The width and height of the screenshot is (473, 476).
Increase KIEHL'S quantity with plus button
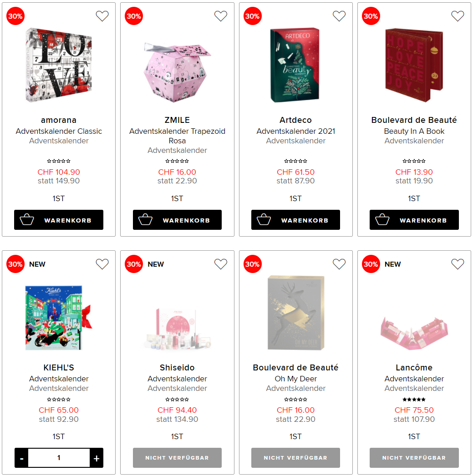coord(97,458)
